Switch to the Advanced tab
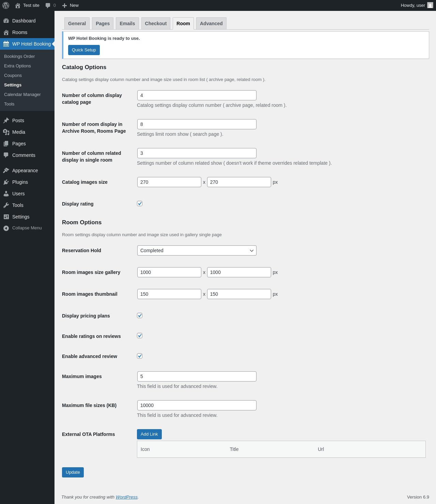Image resolution: width=436 pixels, height=504 pixels. [x=211, y=23]
